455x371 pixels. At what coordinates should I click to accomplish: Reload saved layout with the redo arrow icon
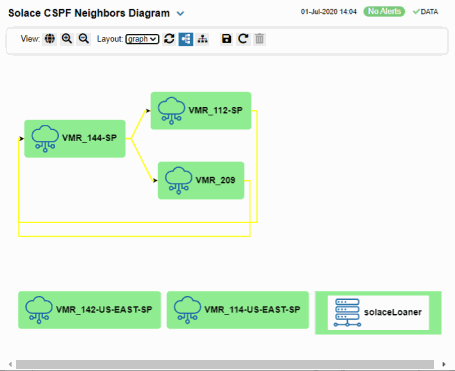(x=243, y=39)
